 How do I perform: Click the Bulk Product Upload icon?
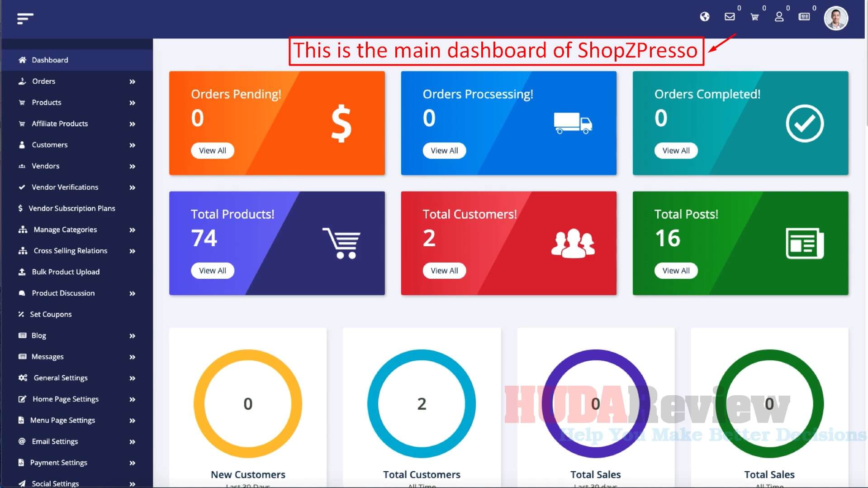pos(22,272)
